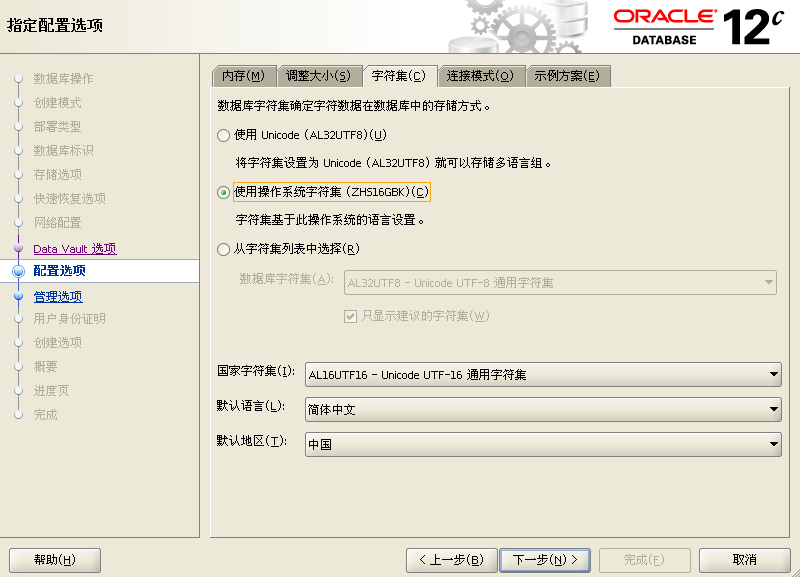Image resolution: width=800 pixels, height=577 pixels.
Task: Go to the 连接模式(O) tab
Action: [481, 76]
